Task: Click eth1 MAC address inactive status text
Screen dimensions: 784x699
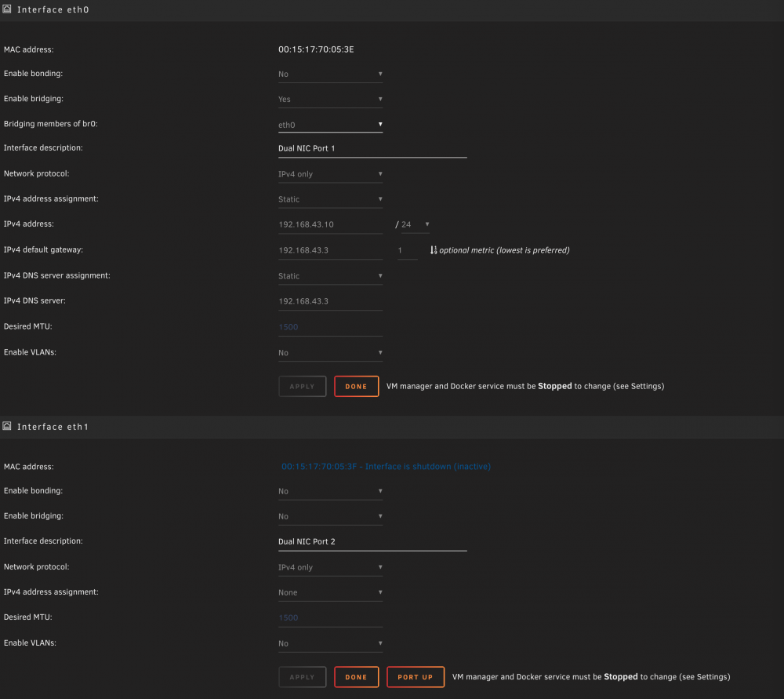Action: coord(386,466)
